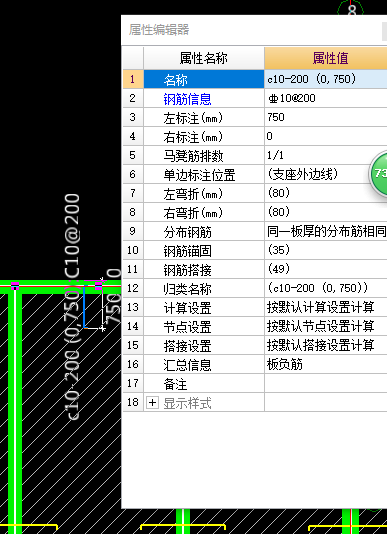Click the 钢筋锚固 label
The height and width of the screenshot is (534, 387).
pos(187,251)
